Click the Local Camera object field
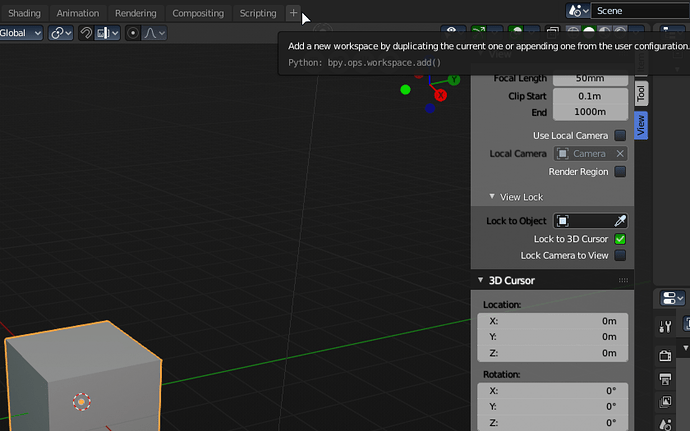This screenshot has height=431, width=690. pos(585,154)
